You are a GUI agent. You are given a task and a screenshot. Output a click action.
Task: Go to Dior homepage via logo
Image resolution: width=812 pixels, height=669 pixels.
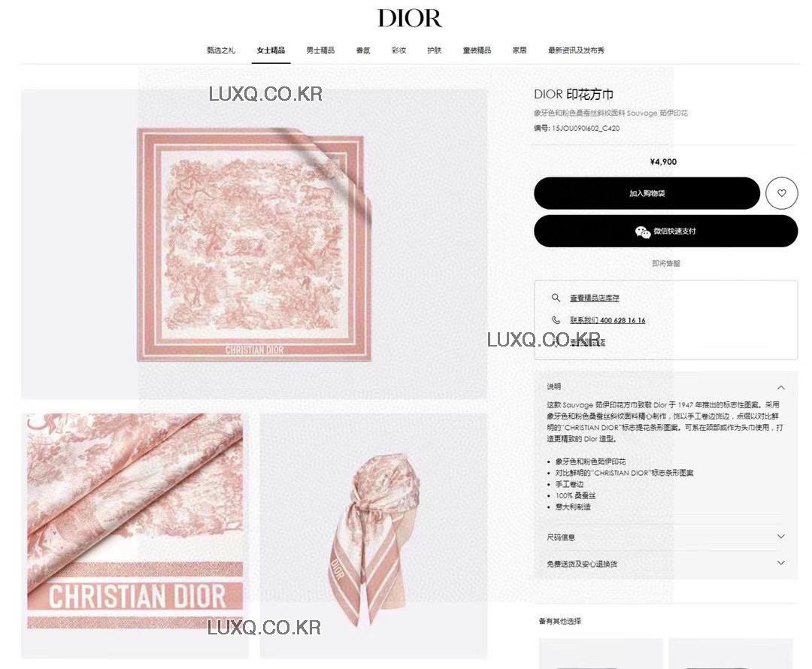[x=410, y=18]
